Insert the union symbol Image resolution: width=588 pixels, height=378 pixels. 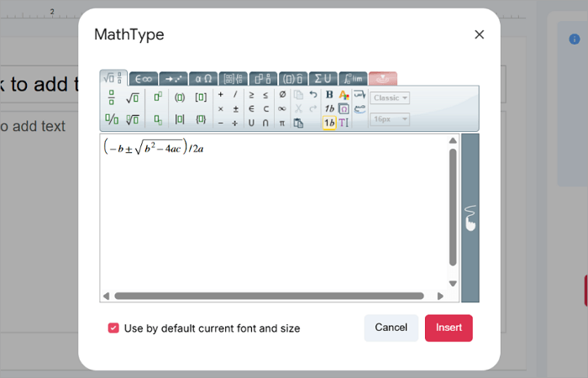pos(251,123)
